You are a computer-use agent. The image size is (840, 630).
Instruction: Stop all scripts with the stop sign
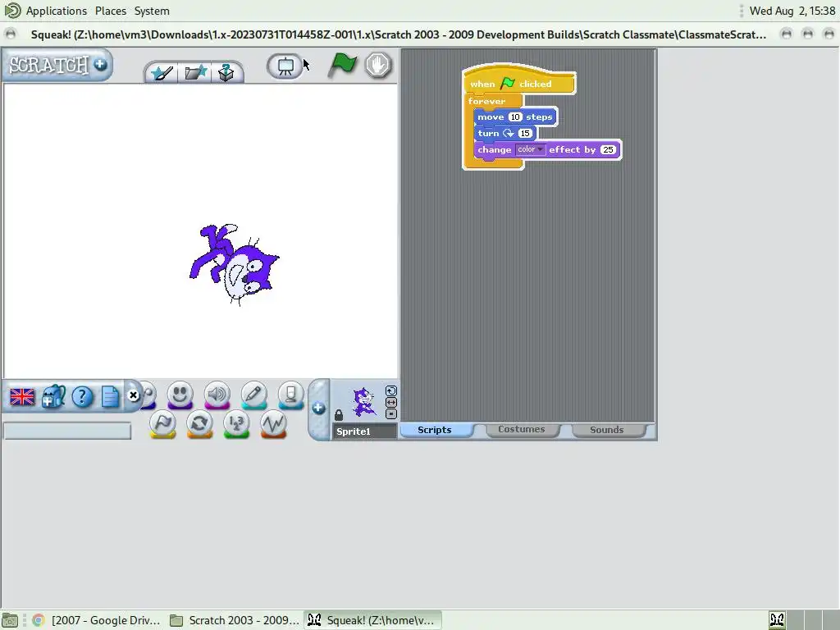tap(378, 66)
